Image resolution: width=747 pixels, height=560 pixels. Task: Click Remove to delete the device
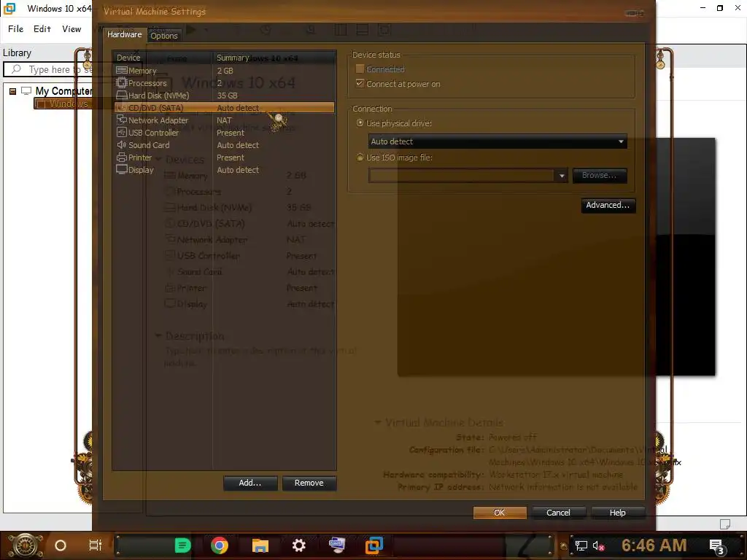309,483
